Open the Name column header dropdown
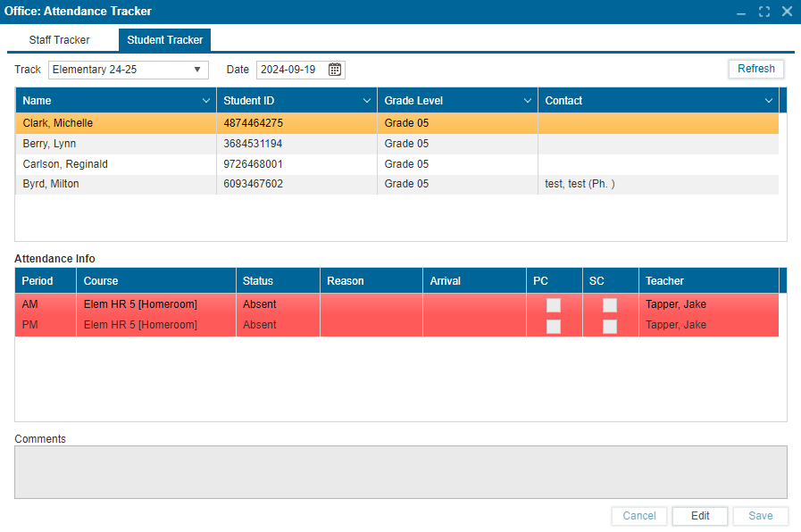Image resolution: width=801 pixels, height=532 pixels. (x=206, y=100)
